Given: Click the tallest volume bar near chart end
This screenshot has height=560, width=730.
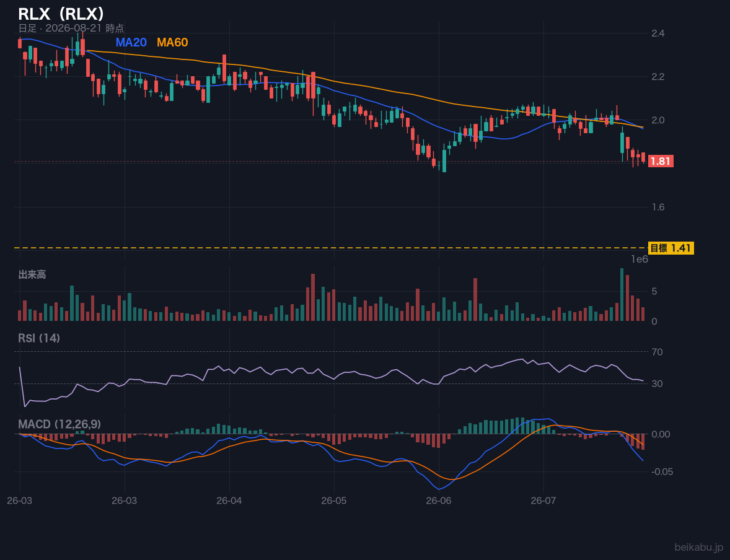Looking at the screenshot, I should pos(622,295).
